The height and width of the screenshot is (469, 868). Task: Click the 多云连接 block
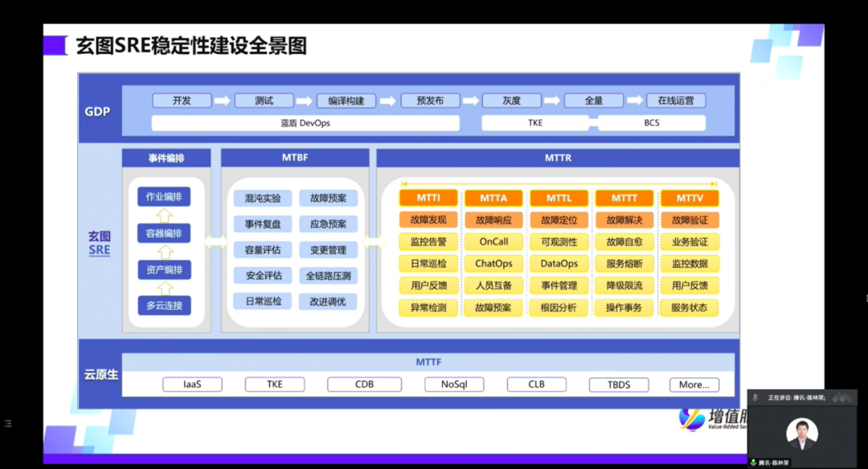point(165,306)
